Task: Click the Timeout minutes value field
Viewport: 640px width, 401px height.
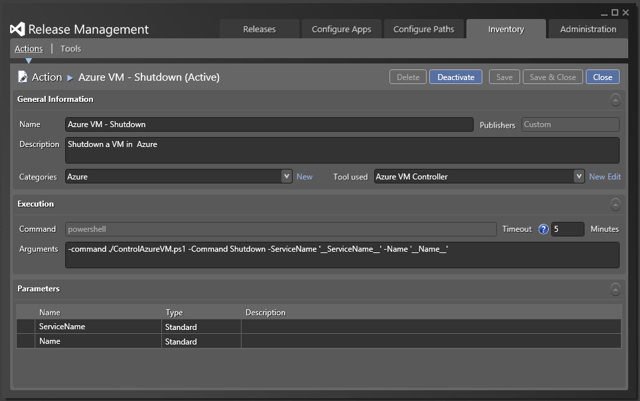Action: (x=567, y=229)
